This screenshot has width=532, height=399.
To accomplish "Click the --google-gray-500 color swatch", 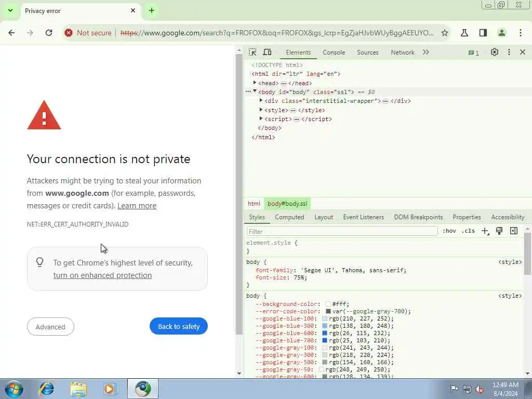I will coord(325,362).
